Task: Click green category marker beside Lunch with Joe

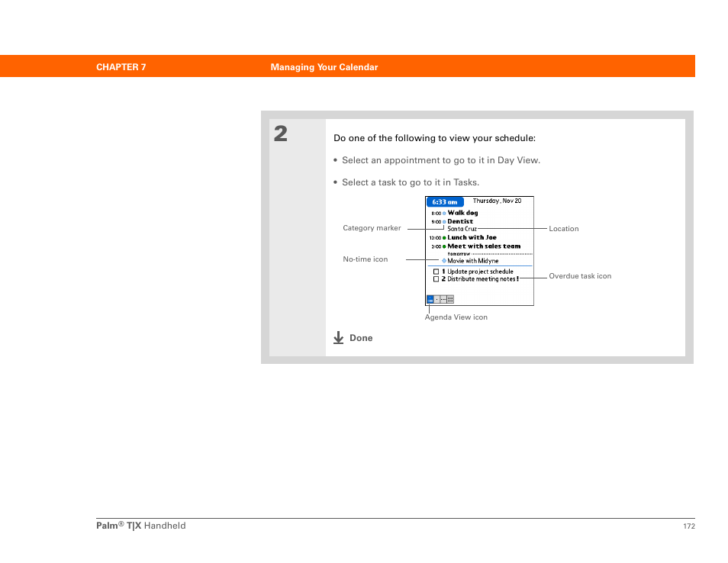Action: 444,238
